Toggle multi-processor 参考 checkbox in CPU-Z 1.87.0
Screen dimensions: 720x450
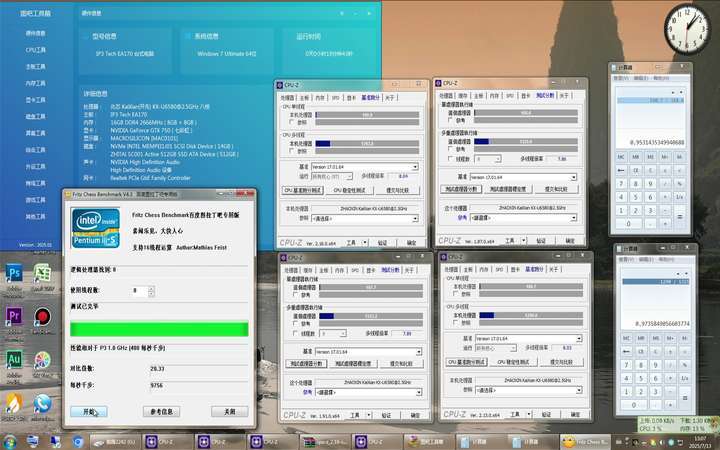coord(451,149)
